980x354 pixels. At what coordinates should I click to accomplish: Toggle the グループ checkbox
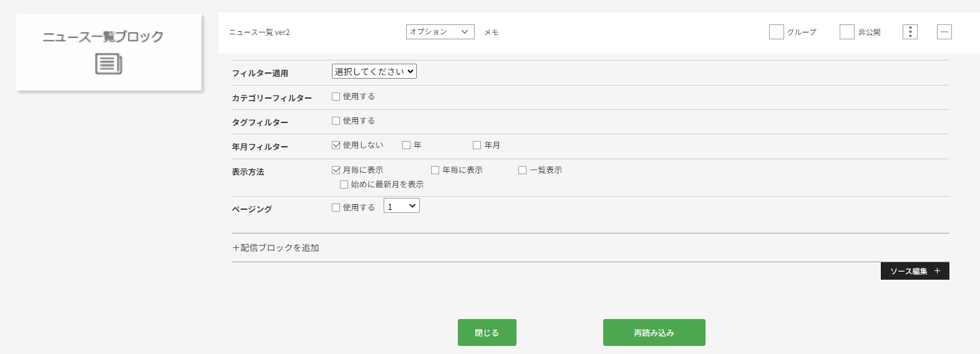(777, 32)
